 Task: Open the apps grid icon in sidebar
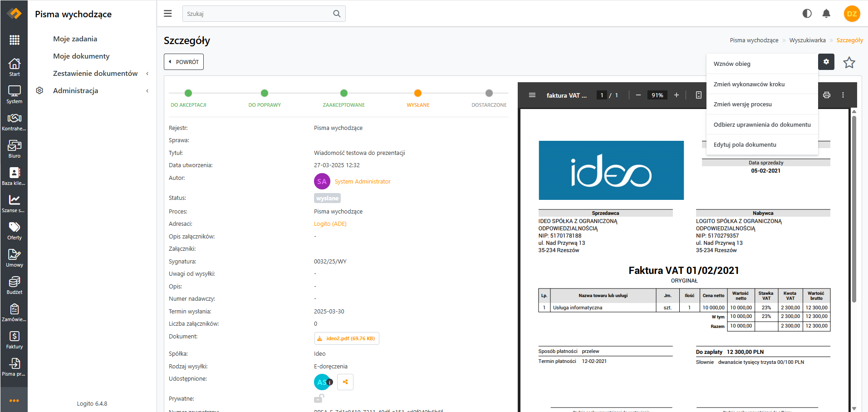[14, 40]
